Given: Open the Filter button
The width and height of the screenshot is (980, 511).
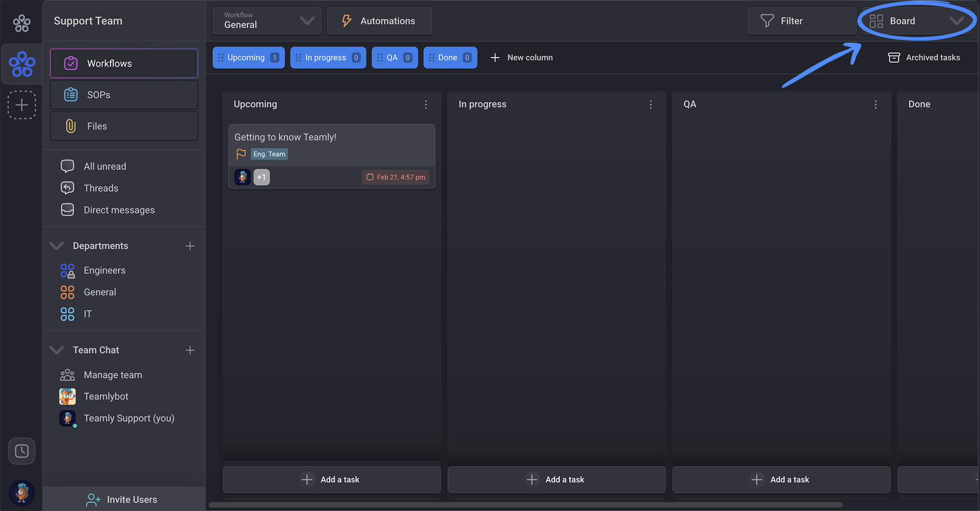Looking at the screenshot, I should coord(802,21).
